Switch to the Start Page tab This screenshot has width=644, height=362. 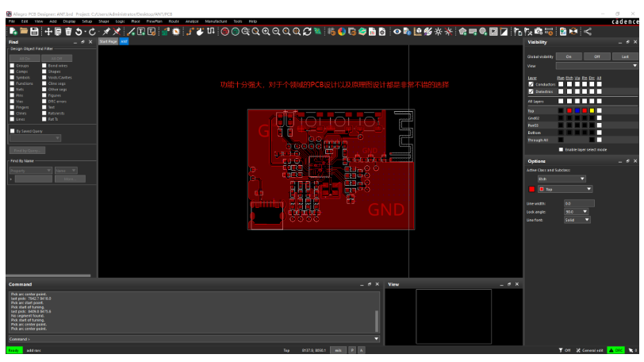pos(108,41)
